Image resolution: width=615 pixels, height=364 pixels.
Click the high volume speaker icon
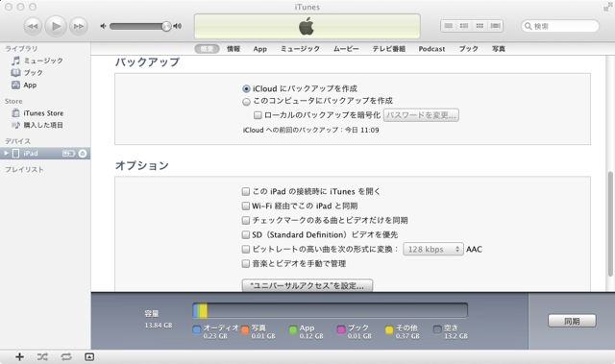click(x=177, y=26)
